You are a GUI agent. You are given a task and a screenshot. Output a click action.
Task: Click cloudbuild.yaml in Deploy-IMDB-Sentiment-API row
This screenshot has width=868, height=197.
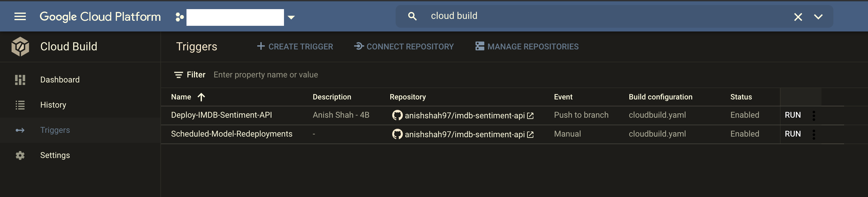coord(657,115)
